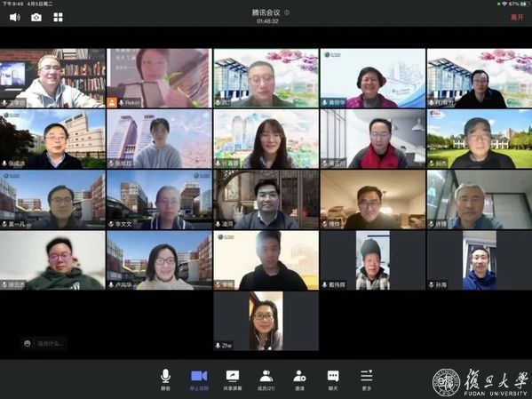Click the invite participant icon

(x=299, y=379)
